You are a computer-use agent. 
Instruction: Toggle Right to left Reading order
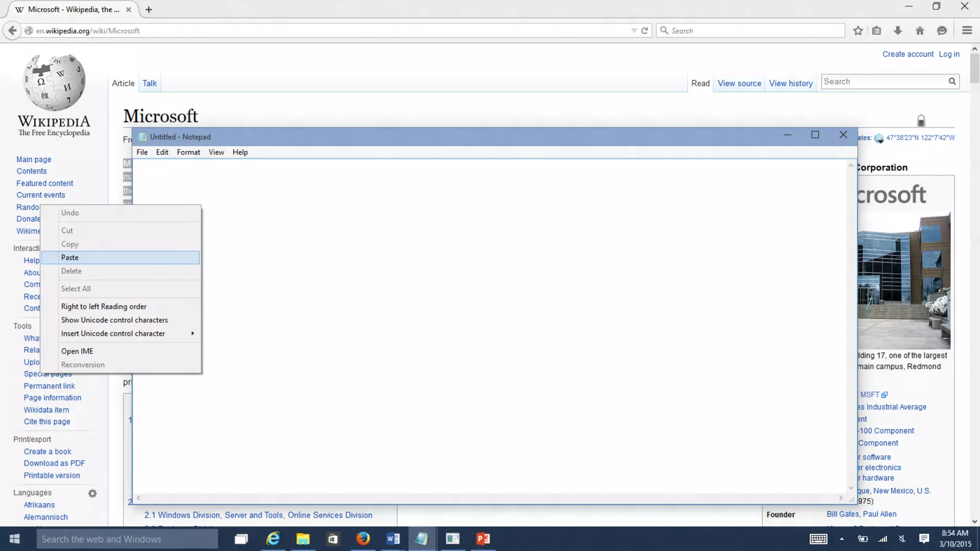coord(104,307)
